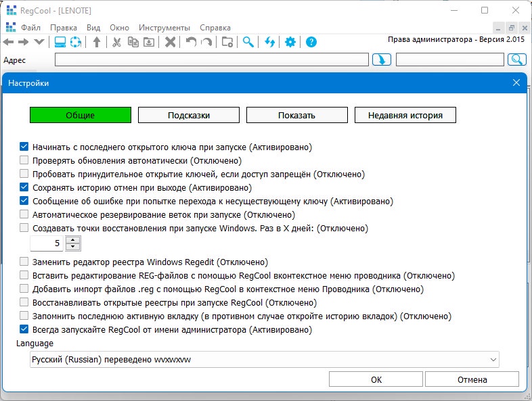This screenshot has width=532, height=401.
Task: Enable automatic update checking checkbox
Action: (24, 160)
